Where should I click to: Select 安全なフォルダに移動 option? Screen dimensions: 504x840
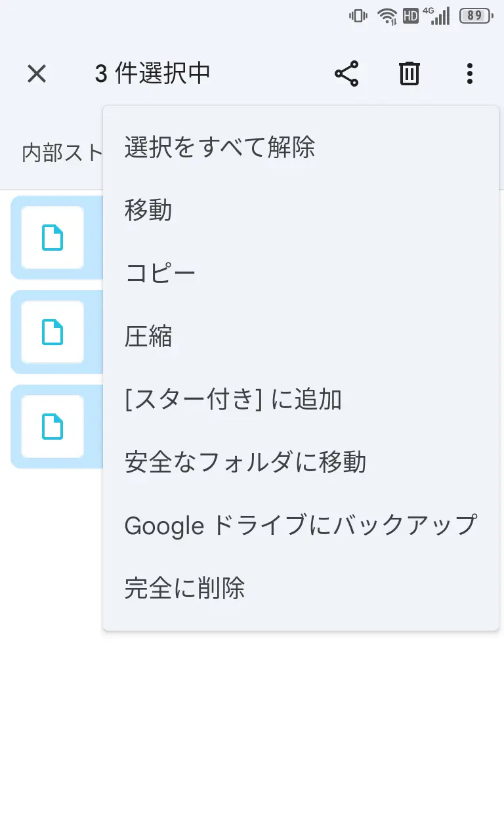(245, 463)
